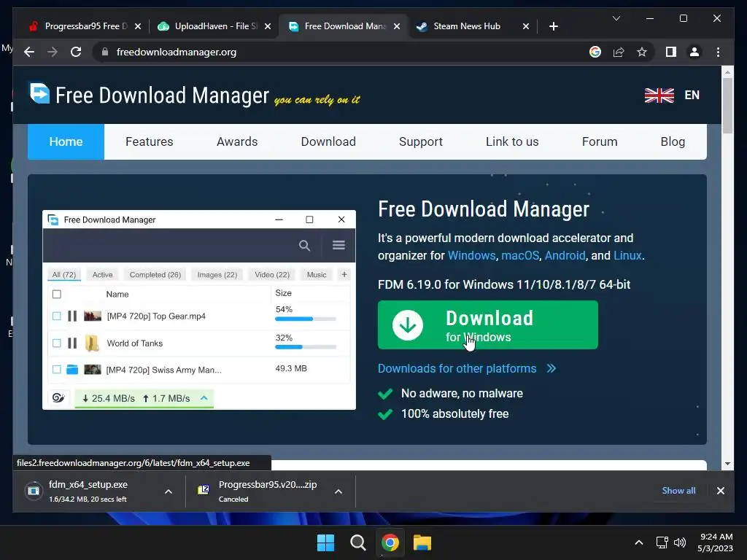Open the Features menu item
The image size is (747, 560).
pos(149,141)
